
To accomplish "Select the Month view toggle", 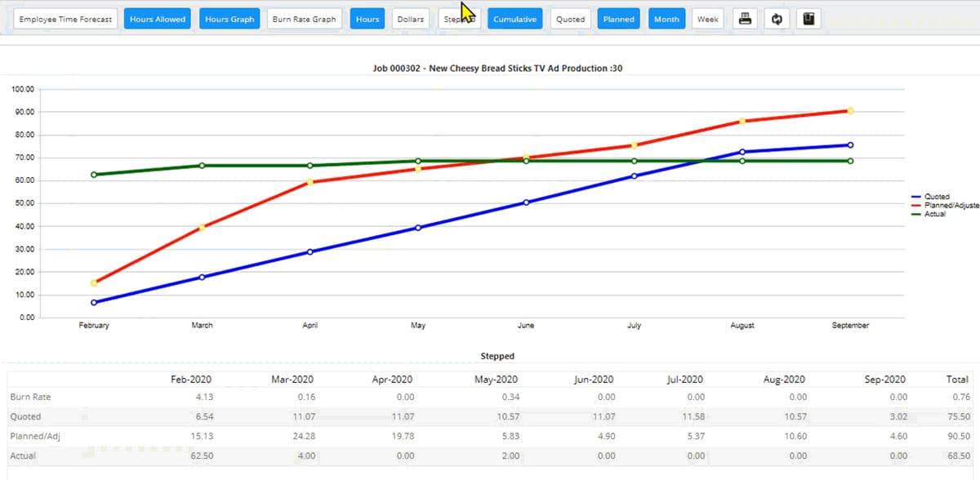I will [666, 18].
